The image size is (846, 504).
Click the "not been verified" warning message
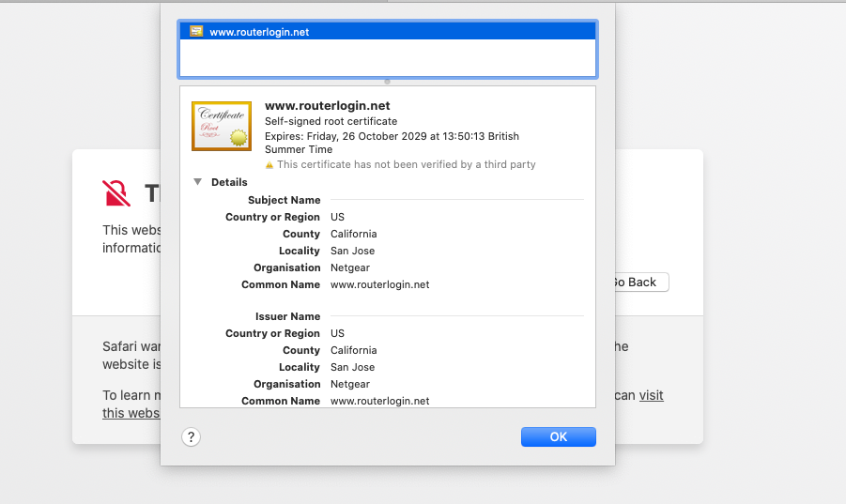coord(406,165)
